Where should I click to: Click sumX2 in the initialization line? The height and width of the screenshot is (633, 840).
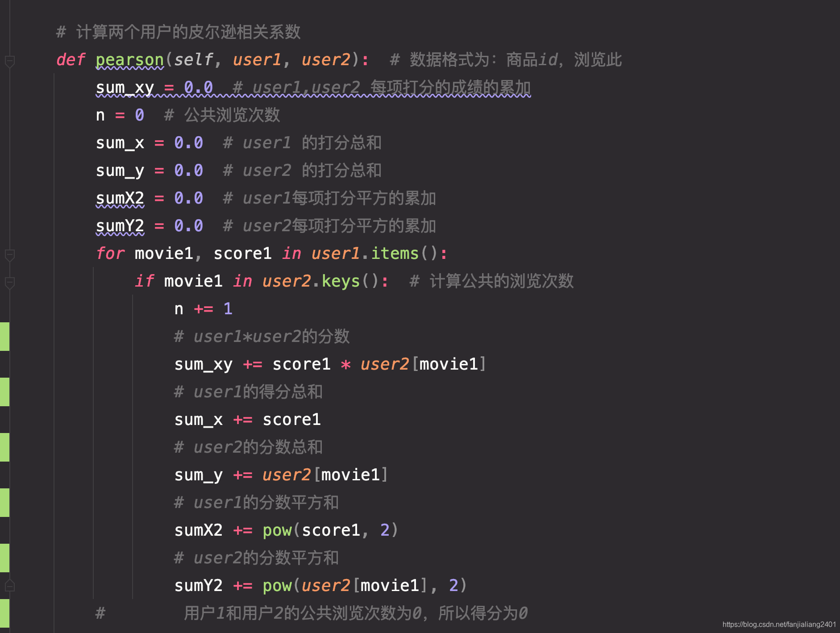pos(120,199)
